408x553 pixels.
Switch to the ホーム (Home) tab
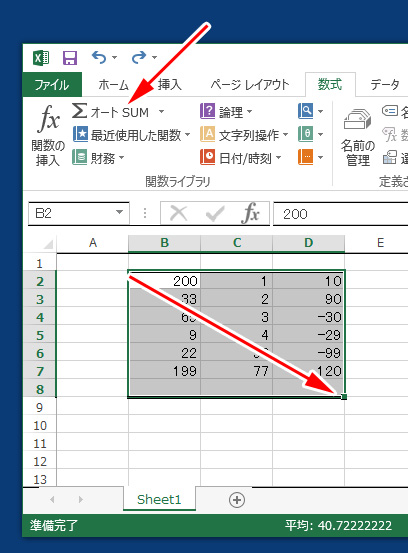point(114,85)
